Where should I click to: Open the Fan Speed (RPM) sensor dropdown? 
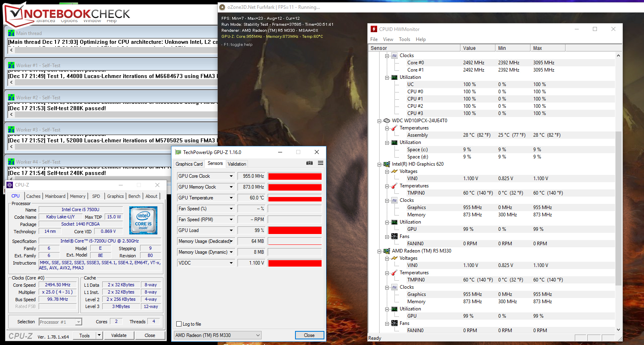[231, 220]
